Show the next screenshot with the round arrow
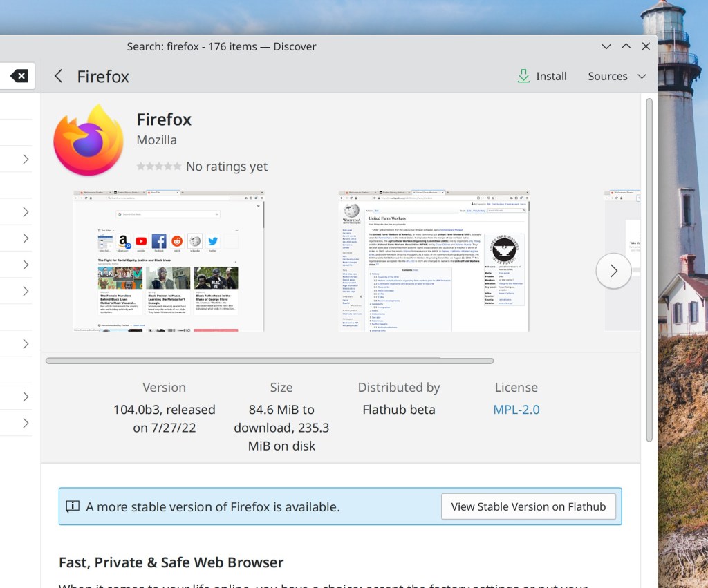The width and height of the screenshot is (708, 588). coord(613,271)
